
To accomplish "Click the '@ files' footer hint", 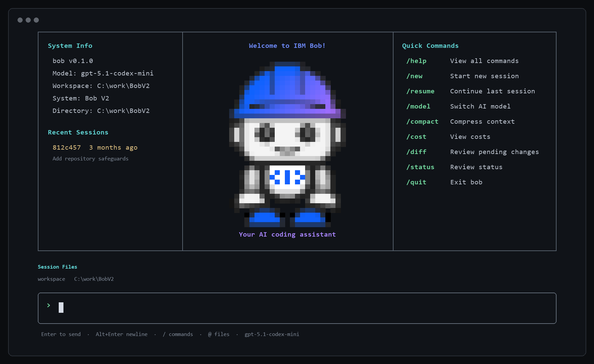I will (x=219, y=334).
